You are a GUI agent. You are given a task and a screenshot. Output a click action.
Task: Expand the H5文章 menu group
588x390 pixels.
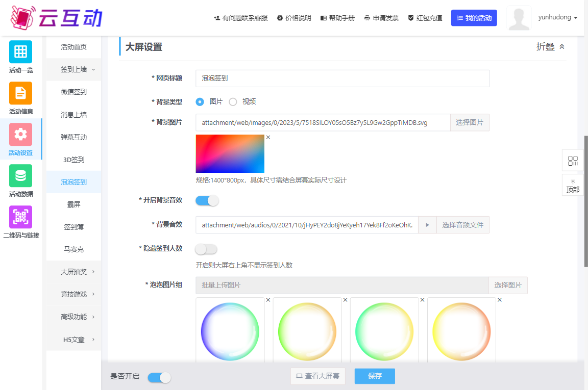point(74,340)
